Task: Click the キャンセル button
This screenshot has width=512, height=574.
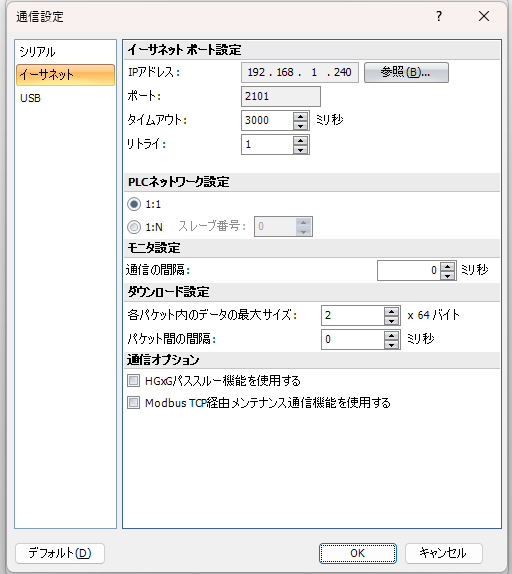Action: pos(444,553)
